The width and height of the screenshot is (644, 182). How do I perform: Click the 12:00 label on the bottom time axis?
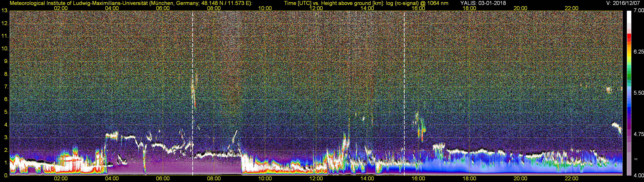pyautogui.click(x=316, y=179)
